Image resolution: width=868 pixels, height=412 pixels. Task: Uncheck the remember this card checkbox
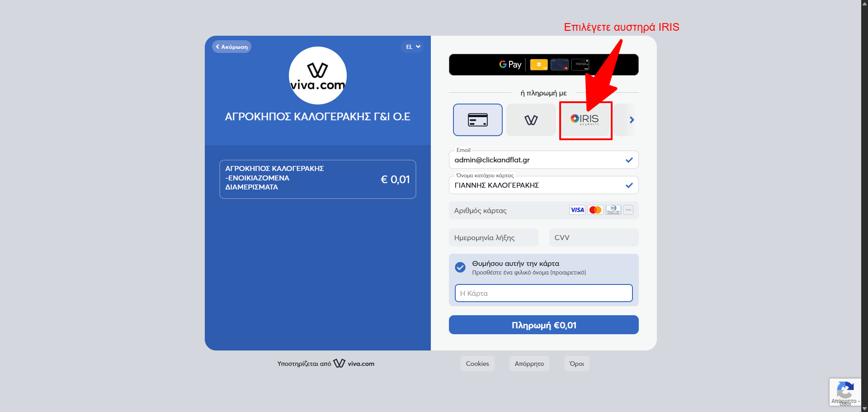[x=460, y=267]
